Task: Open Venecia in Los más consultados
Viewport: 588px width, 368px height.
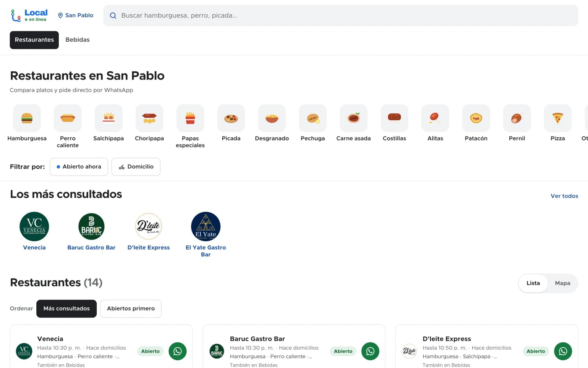Action: click(34, 231)
